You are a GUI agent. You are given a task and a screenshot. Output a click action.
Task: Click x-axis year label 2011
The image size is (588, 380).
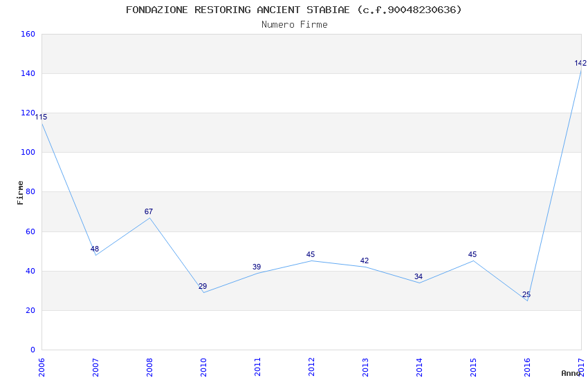(x=257, y=368)
